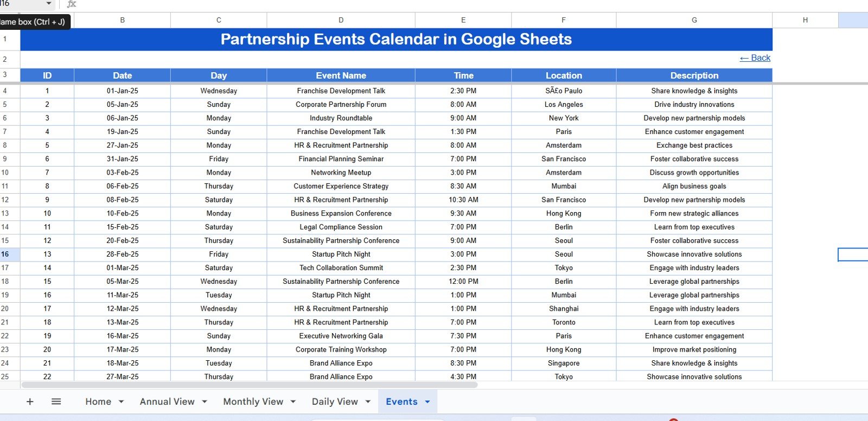868x421 pixels.
Task: Open the Monthly View sheet tab
Action: pos(253,401)
